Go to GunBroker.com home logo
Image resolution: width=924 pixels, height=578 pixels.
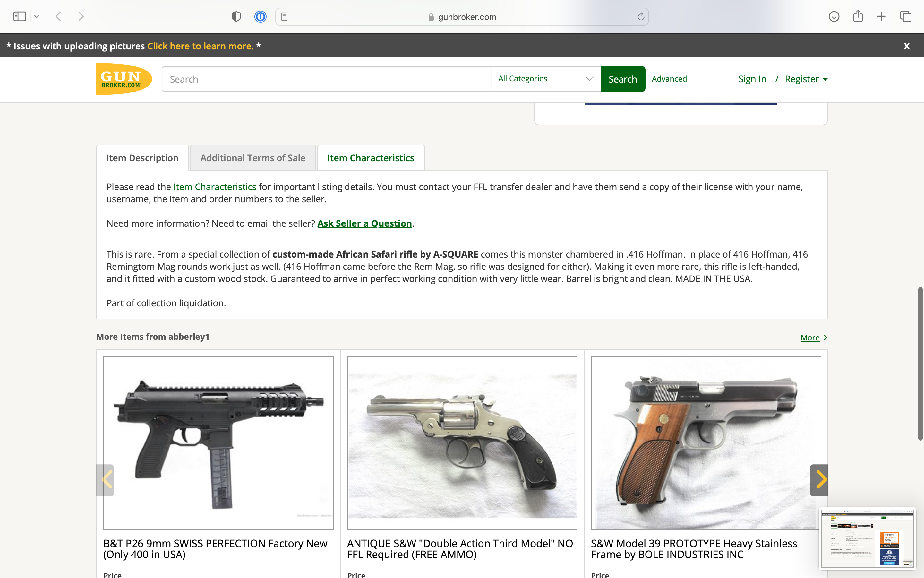pos(124,79)
